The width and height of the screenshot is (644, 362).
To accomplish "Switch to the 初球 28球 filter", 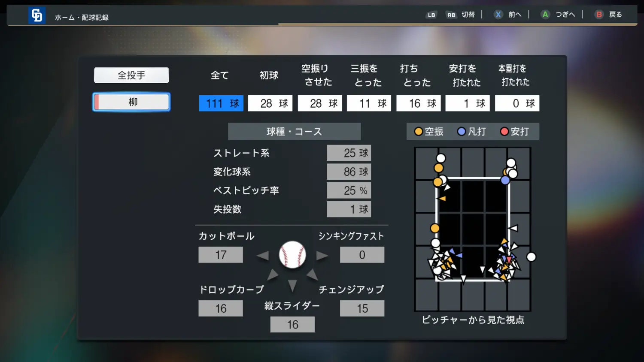I will pyautogui.click(x=270, y=103).
